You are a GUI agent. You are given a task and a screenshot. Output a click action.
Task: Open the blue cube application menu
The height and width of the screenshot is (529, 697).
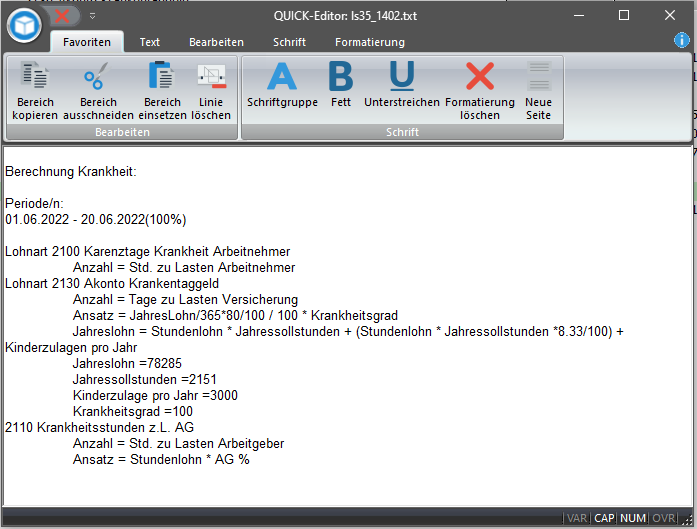click(x=24, y=25)
